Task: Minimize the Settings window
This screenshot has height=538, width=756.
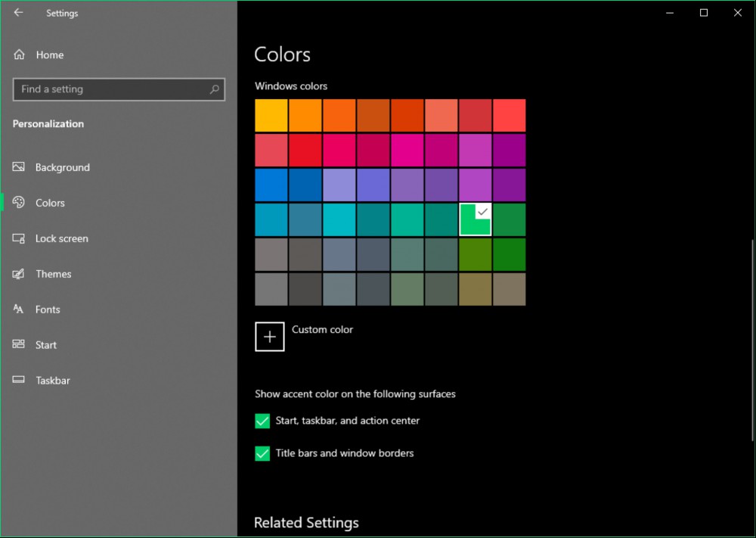Action: pyautogui.click(x=670, y=13)
